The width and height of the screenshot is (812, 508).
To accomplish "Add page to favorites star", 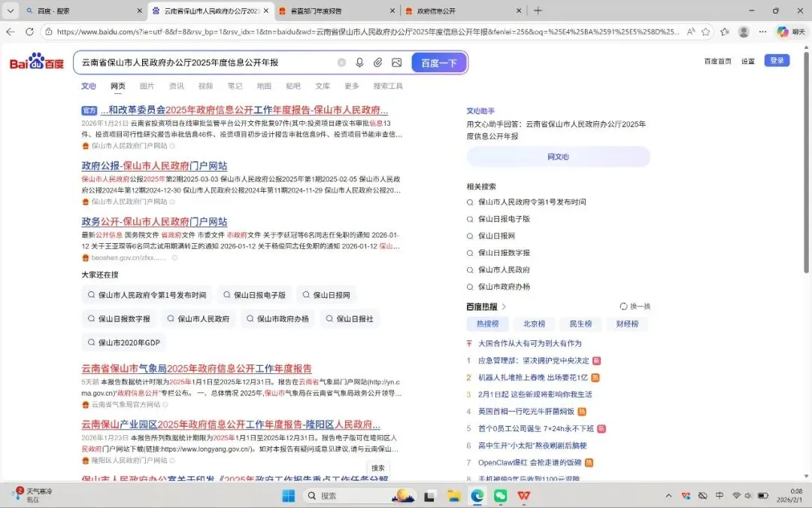I will click(x=705, y=32).
